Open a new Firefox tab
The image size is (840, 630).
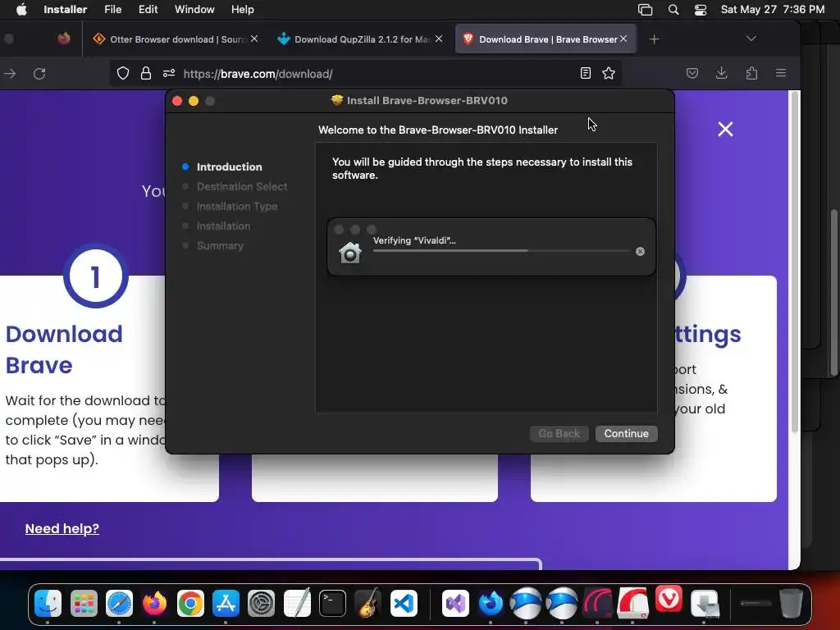pos(654,39)
